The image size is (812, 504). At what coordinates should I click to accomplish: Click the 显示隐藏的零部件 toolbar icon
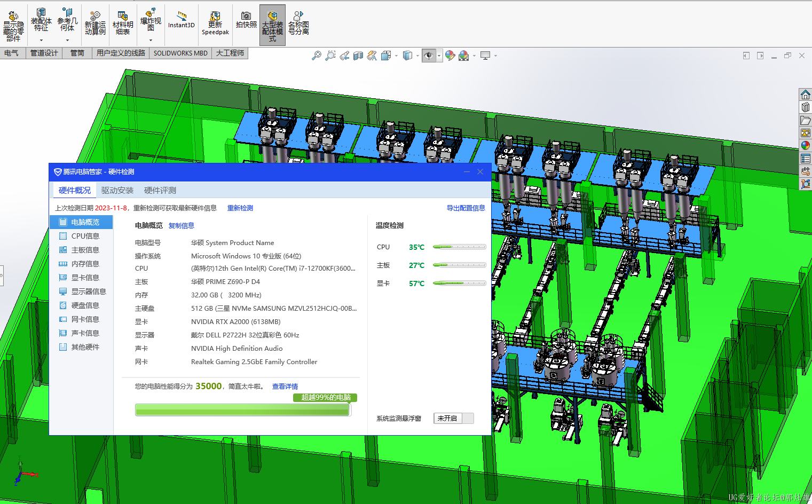(13, 25)
